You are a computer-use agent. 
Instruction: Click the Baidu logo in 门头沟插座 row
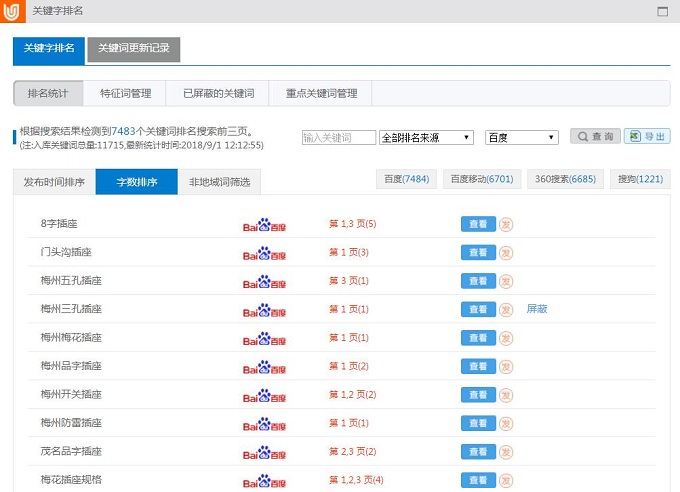click(x=264, y=253)
